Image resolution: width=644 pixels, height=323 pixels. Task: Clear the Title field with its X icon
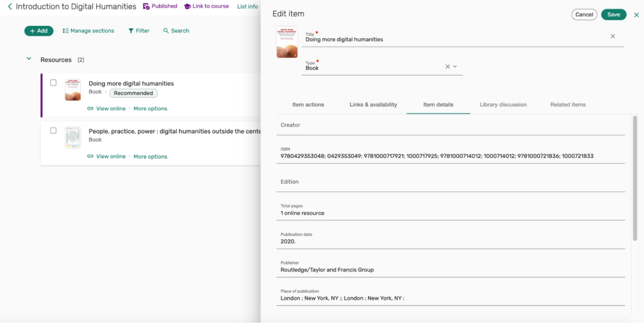pos(613,37)
